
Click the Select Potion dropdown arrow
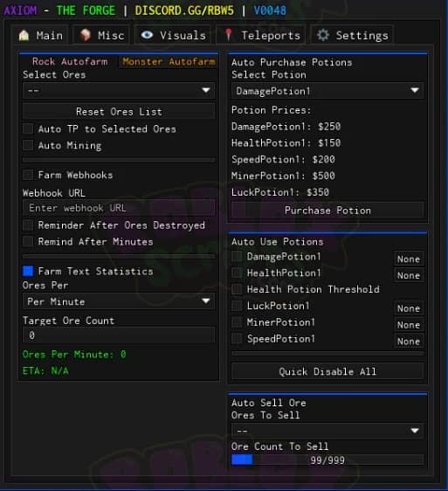tap(415, 91)
